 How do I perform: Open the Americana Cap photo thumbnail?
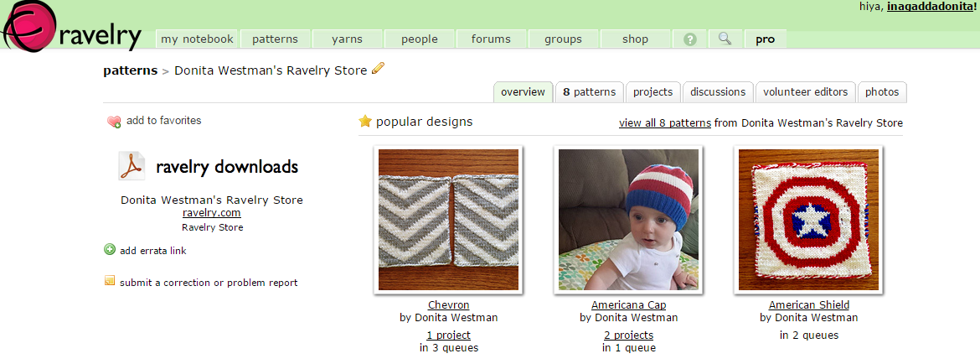tap(628, 220)
